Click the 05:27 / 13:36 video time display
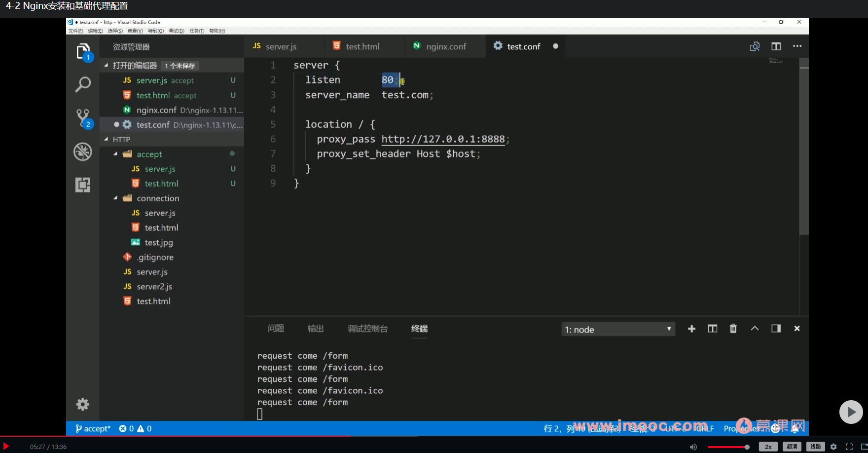Image resolution: width=868 pixels, height=453 pixels. (x=48, y=447)
